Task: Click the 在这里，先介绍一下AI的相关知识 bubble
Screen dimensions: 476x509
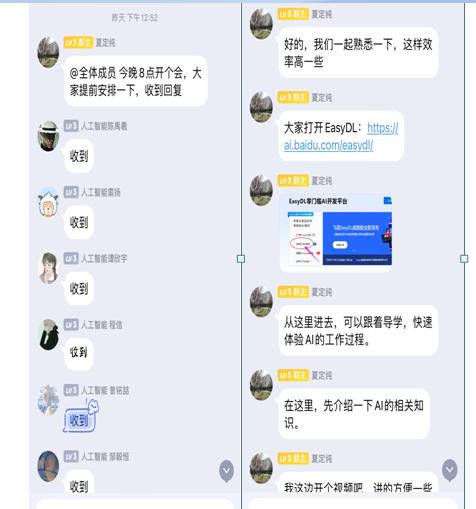Action: (354, 414)
